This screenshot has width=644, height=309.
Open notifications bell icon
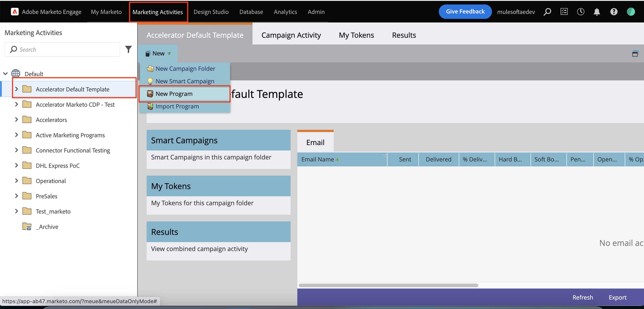pos(597,11)
